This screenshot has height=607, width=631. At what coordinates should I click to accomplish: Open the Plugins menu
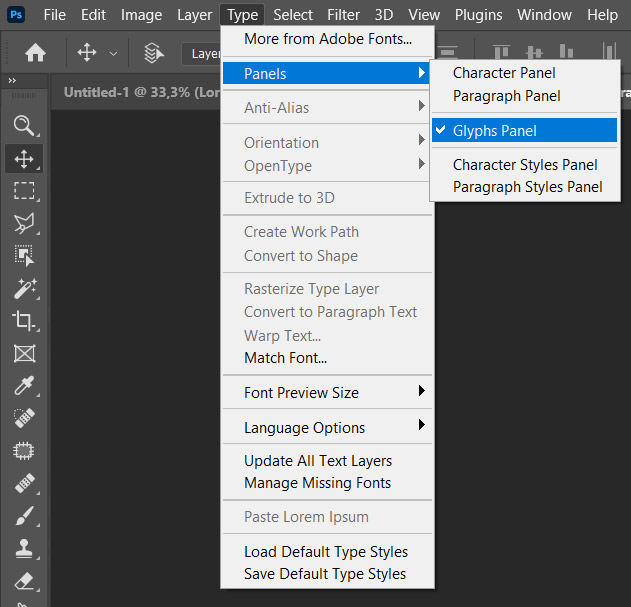click(478, 15)
